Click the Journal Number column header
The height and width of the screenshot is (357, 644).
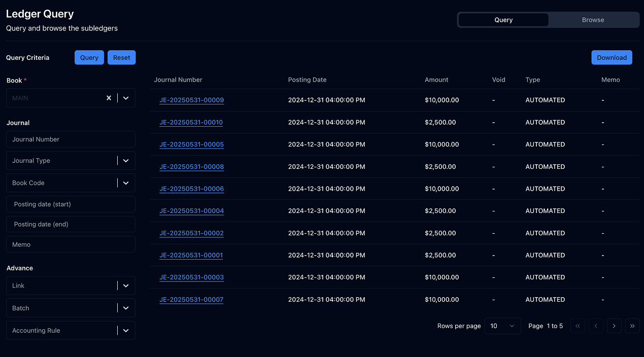(178, 80)
